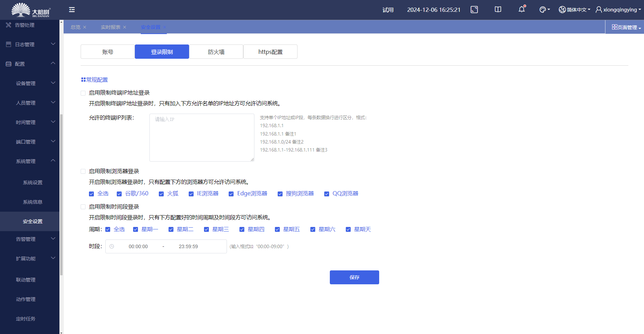Screen dimensions: 644x334
Task: Click the clock icon in time range field
Action: click(112, 246)
